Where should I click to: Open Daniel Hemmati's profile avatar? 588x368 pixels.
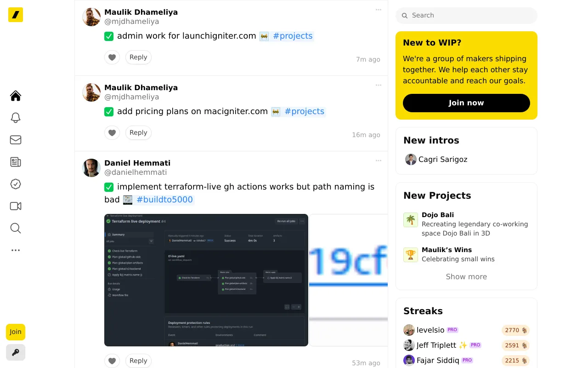[x=91, y=168]
